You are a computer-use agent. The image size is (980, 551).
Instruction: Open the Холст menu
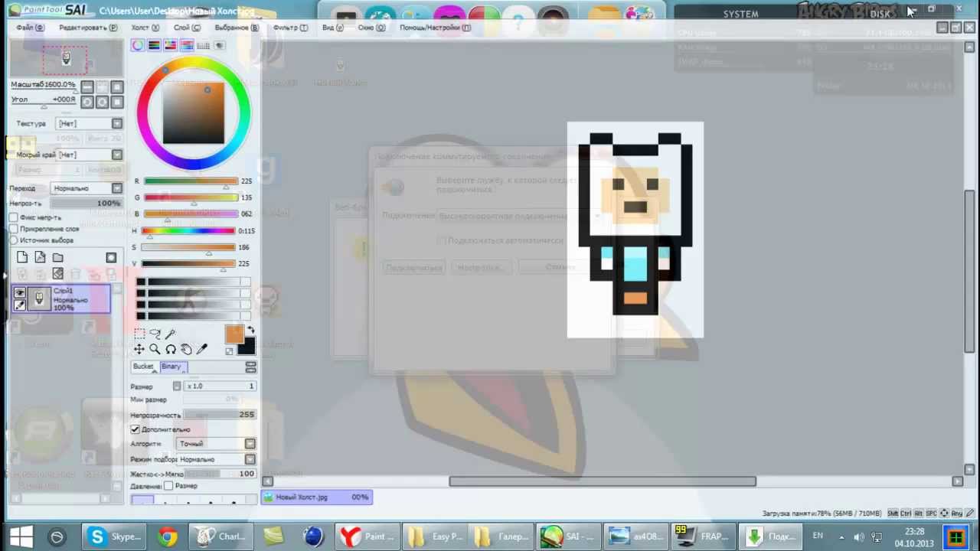coord(145,28)
